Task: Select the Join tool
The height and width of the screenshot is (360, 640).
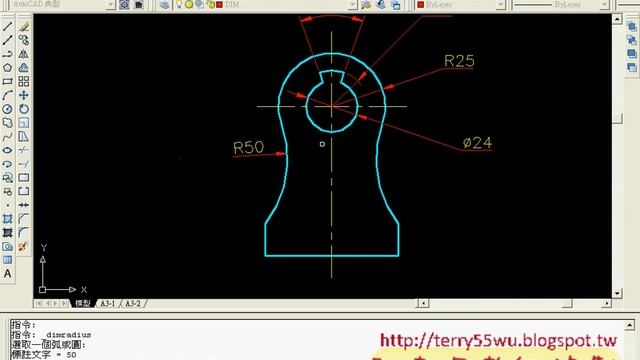Action: (24, 205)
